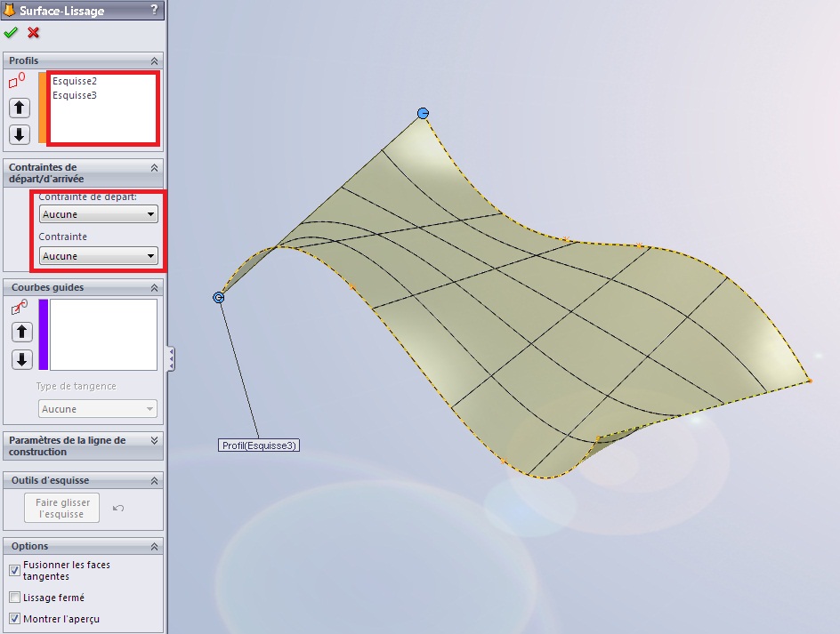Open the second Contrainte dropdown

point(99,256)
